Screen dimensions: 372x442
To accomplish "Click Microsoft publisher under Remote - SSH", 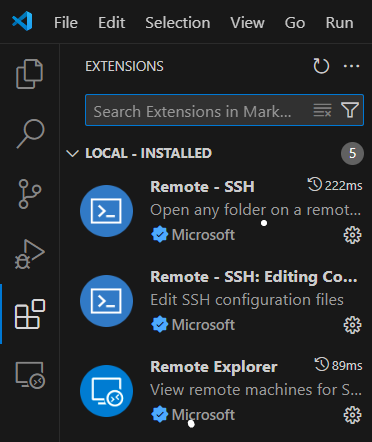I will (x=203, y=235).
